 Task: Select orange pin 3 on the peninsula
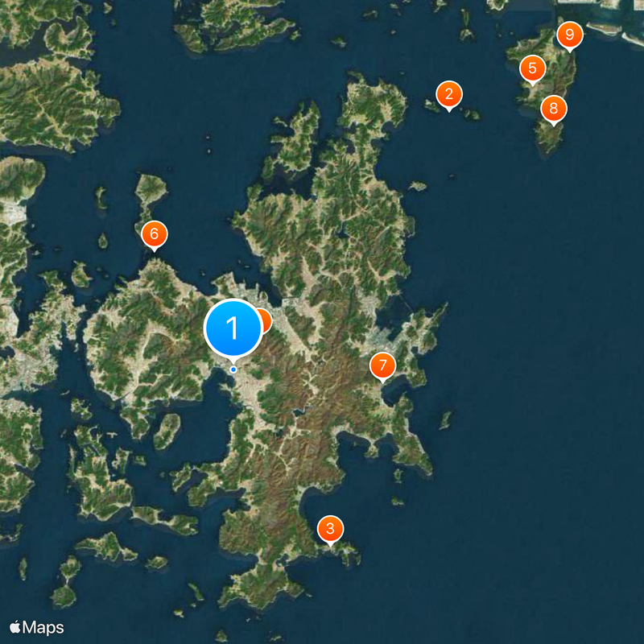(330, 529)
